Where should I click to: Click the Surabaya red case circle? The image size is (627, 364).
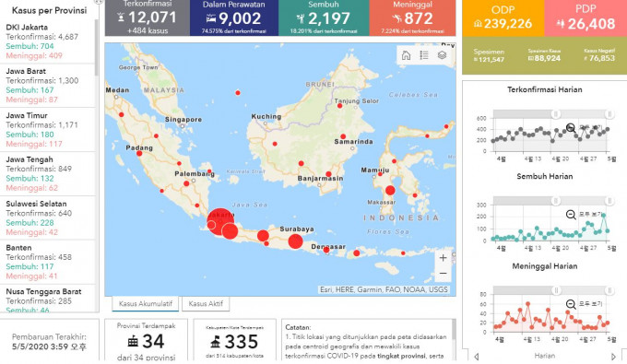coord(295,241)
